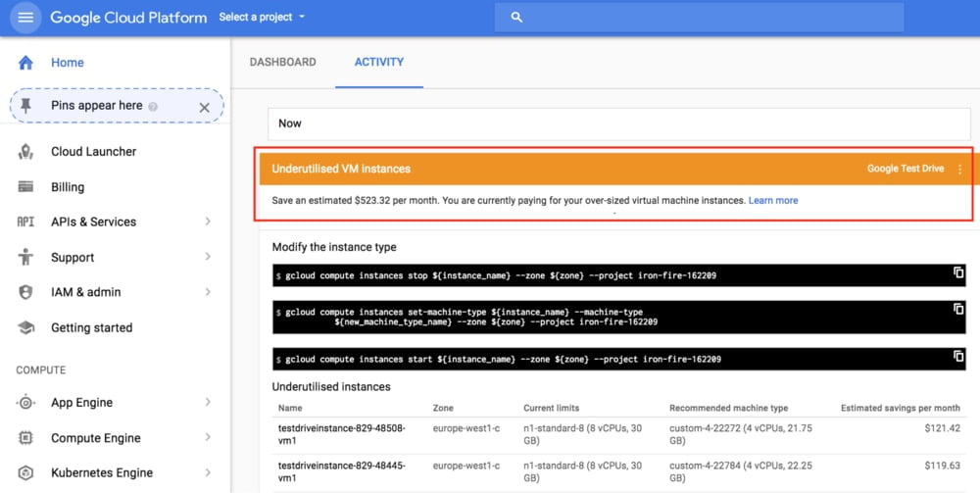This screenshot has width=980, height=493.
Task: Click the Now time filter box
Action: [619, 123]
